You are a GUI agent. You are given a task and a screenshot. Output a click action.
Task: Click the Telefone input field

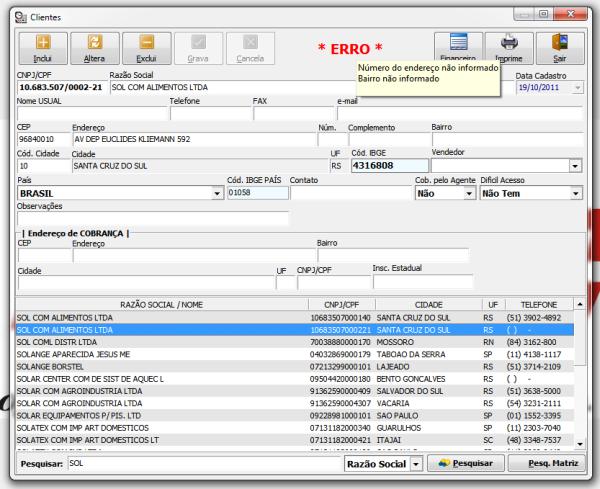point(210,114)
